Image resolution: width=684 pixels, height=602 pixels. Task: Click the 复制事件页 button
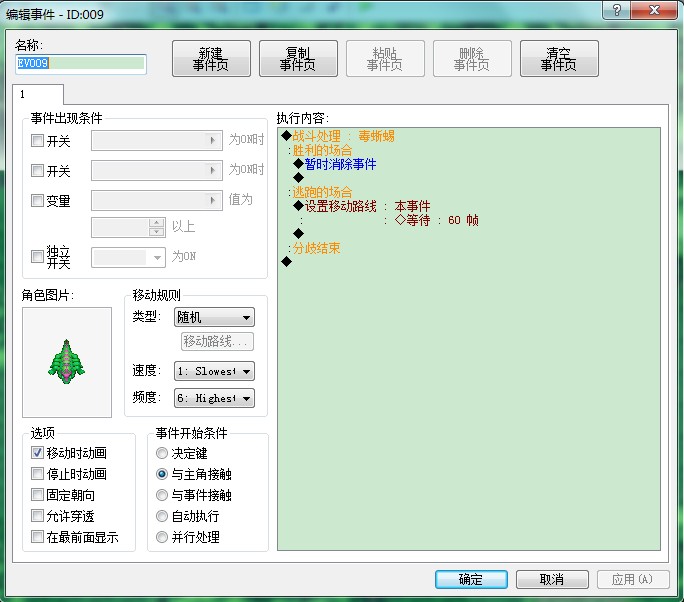coord(298,59)
